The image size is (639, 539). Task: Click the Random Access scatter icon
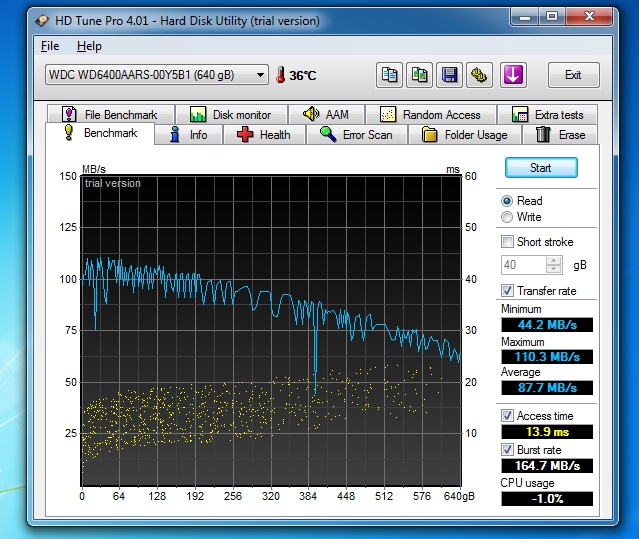pos(388,114)
